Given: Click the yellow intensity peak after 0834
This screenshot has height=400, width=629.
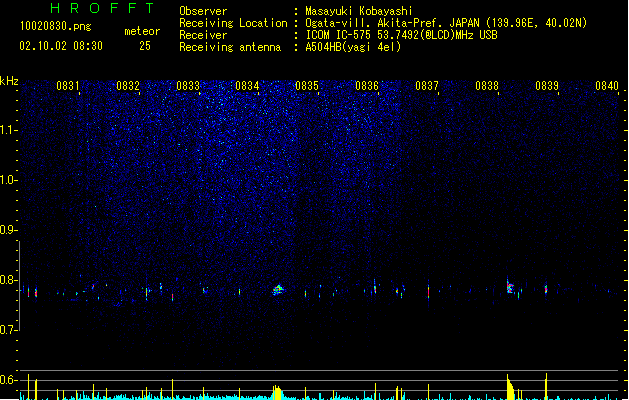Looking at the screenshot, I should pos(277,392).
